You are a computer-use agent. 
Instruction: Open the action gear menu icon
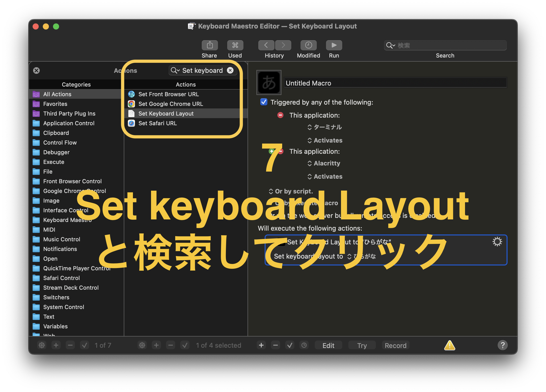pyautogui.click(x=497, y=242)
